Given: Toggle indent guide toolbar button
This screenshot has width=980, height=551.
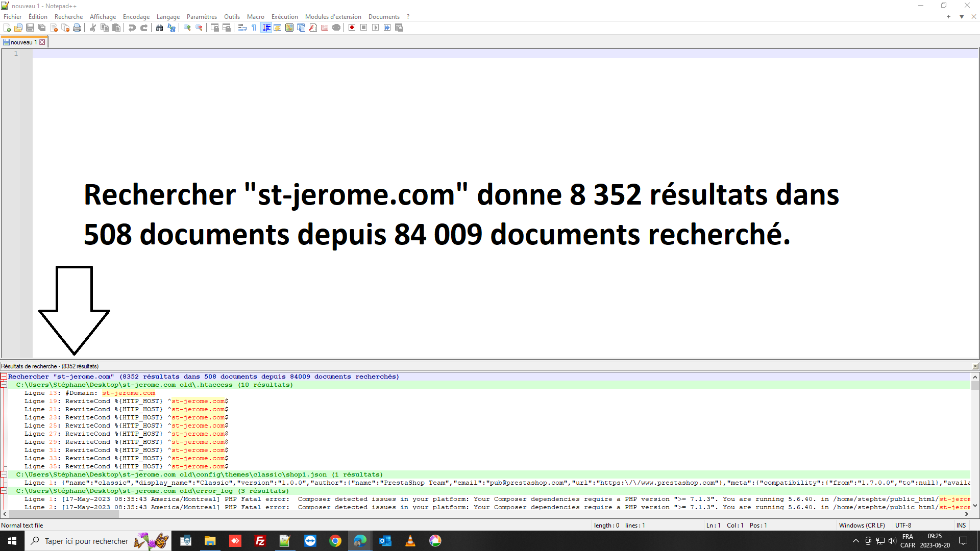Looking at the screenshot, I should click(x=266, y=28).
